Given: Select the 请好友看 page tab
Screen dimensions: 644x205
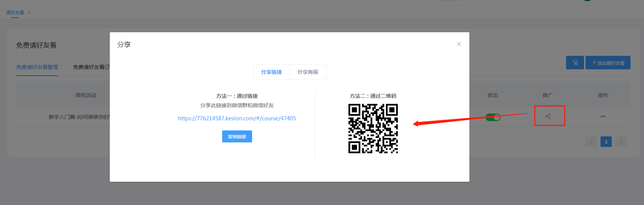Looking at the screenshot, I should pyautogui.click(x=15, y=13).
